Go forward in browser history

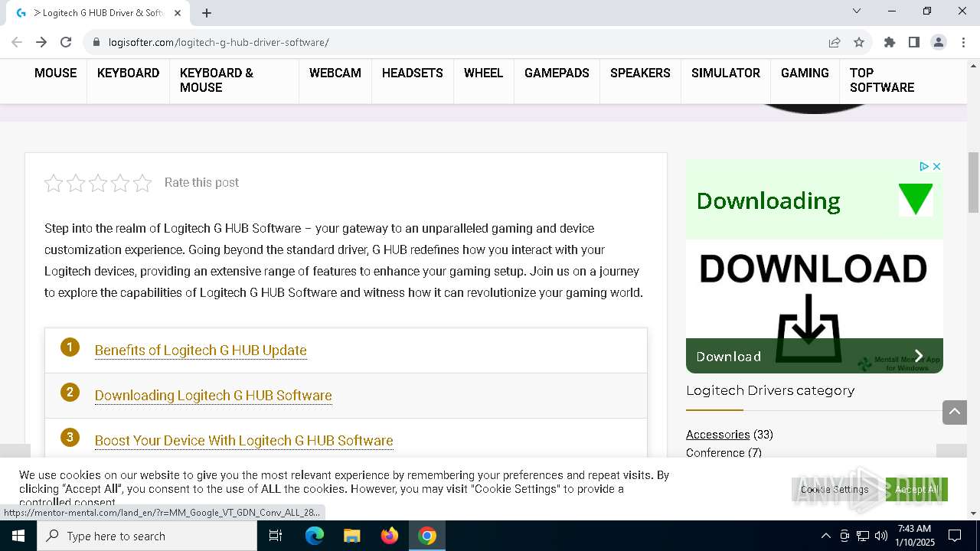tap(41, 42)
